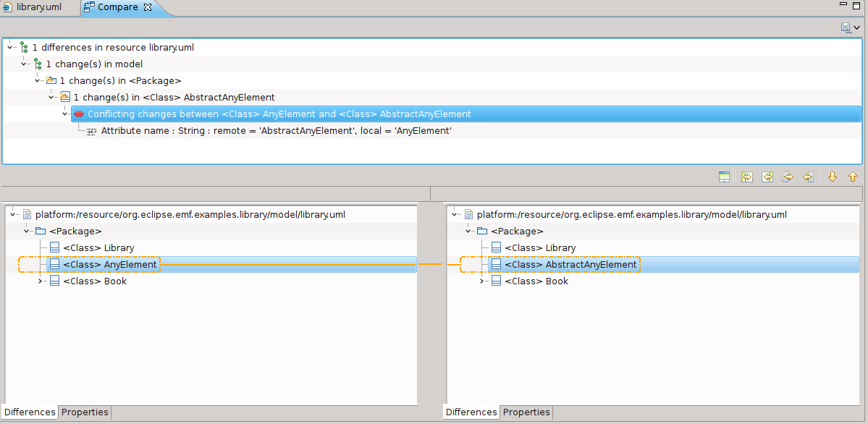Collapse the <Package> node in right pane

click(x=468, y=231)
